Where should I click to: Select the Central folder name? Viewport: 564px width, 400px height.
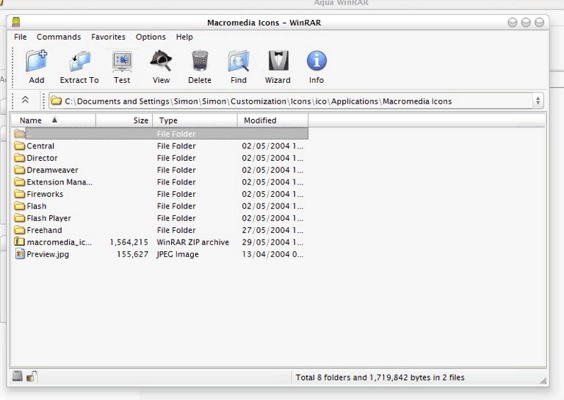coord(41,146)
